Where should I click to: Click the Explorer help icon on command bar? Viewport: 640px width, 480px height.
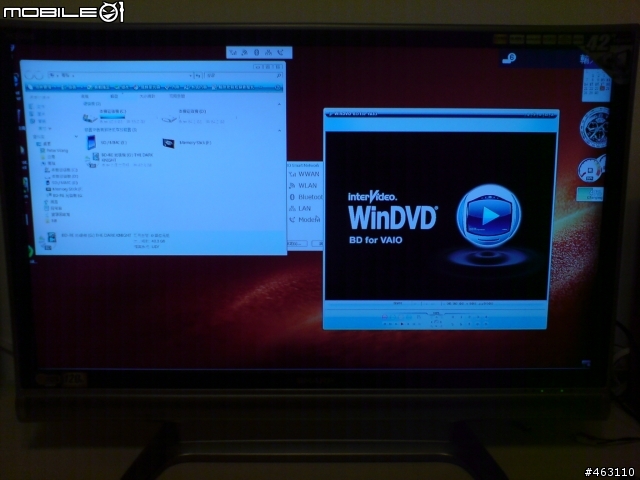278,87
